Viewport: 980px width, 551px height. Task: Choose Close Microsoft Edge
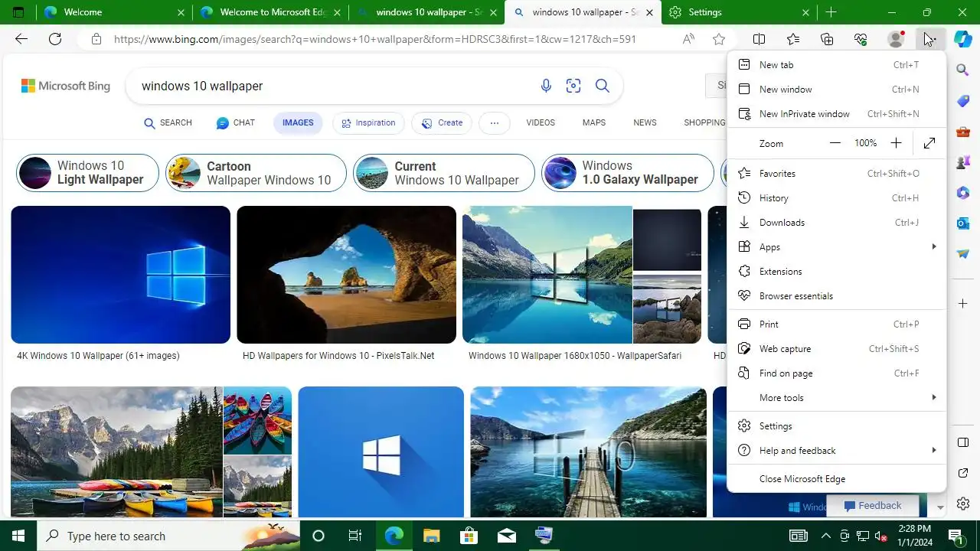pyautogui.click(x=836, y=479)
